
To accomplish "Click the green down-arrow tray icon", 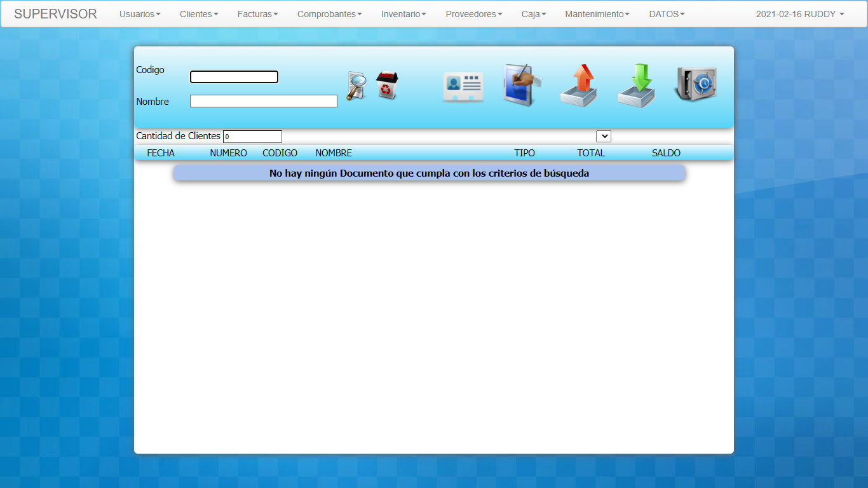I will [x=637, y=86].
